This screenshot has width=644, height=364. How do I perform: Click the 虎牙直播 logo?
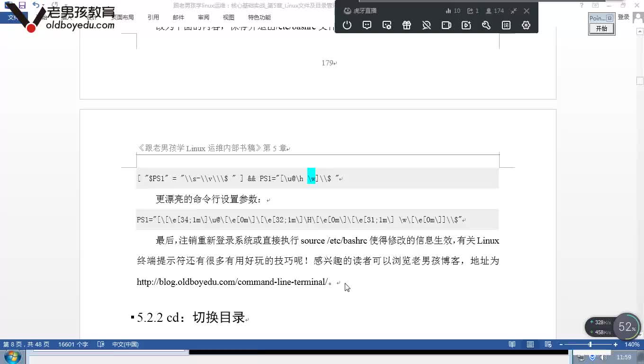pos(360,11)
